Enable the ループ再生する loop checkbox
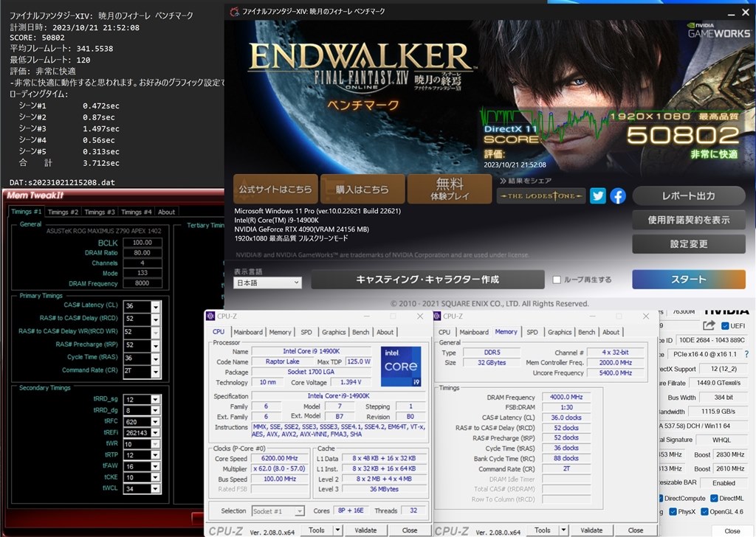This screenshot has width=756, height=537. click(x=557, y=280)
